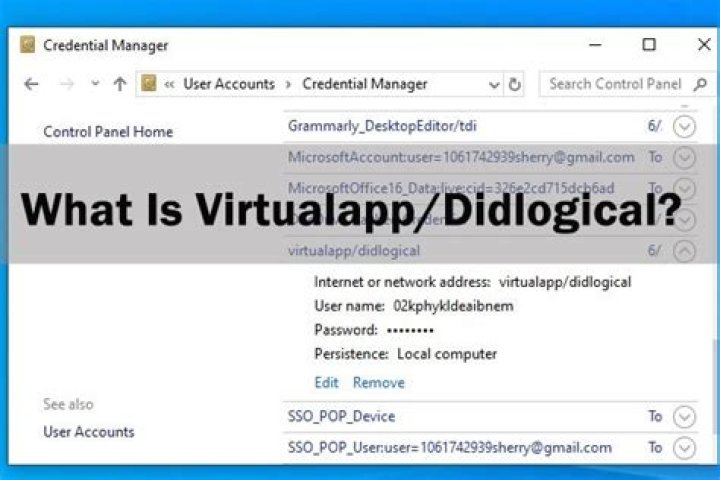This screenshot has width=720, height=480.
Task: Go back with the Back arrow
Action: pyautogui.click(x=31, y=84)
